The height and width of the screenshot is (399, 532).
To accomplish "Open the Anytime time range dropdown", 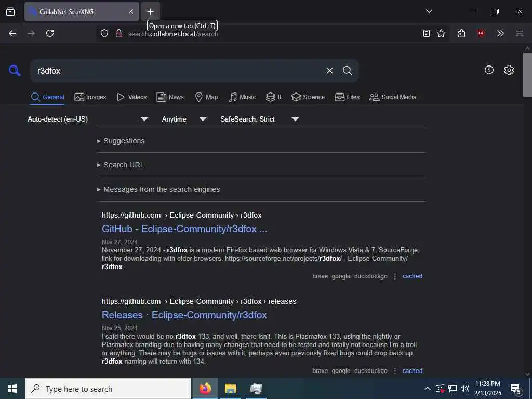I will click(x=184, y=119).
